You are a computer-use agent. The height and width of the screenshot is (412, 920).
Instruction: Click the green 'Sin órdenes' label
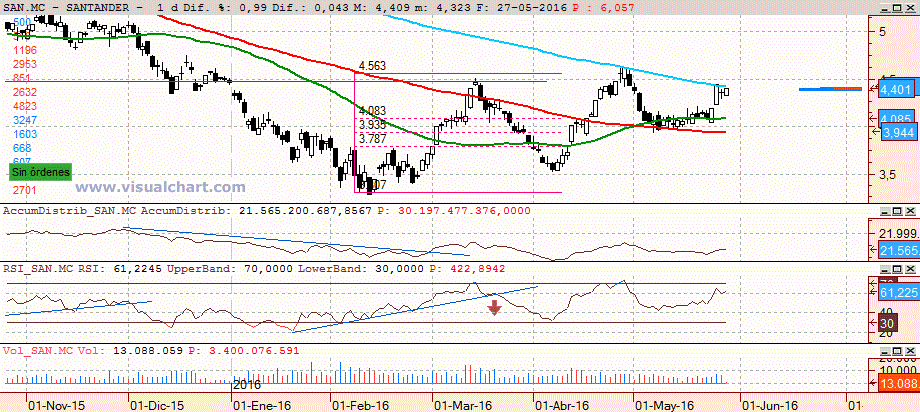pos(40,173)
